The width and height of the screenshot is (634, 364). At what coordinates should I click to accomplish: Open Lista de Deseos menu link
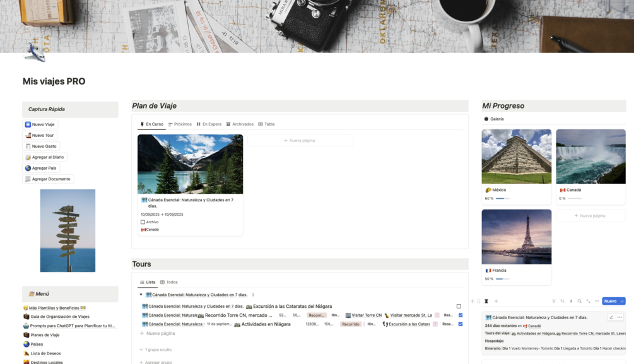point(42,353)
